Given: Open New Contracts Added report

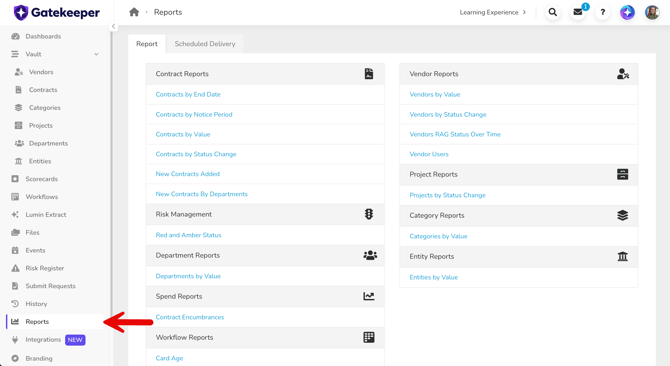Looking at the screenshot, I should [188, 174].
